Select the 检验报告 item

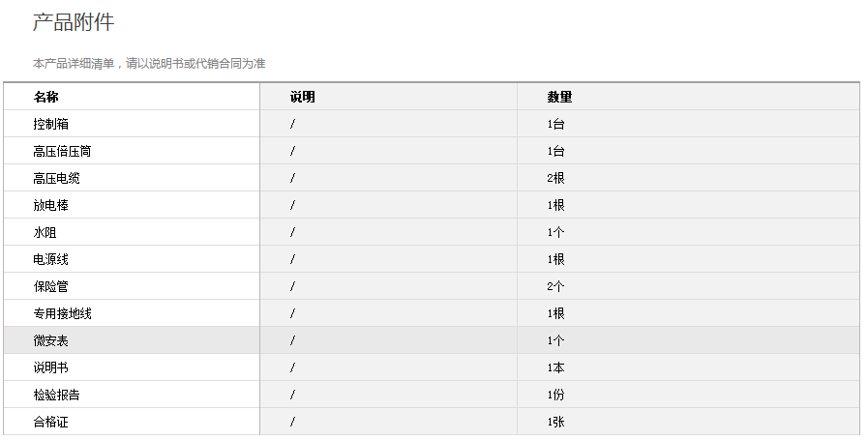point(56,395)
